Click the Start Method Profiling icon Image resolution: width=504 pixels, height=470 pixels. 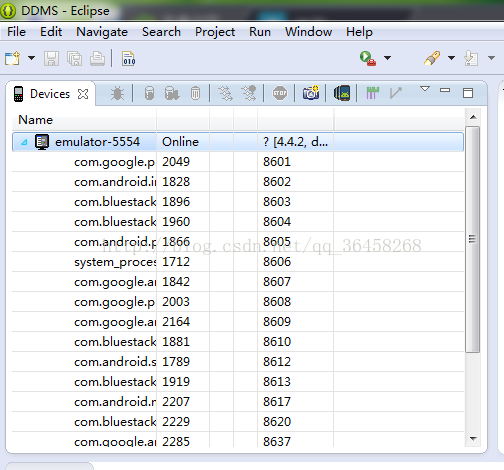249,93
